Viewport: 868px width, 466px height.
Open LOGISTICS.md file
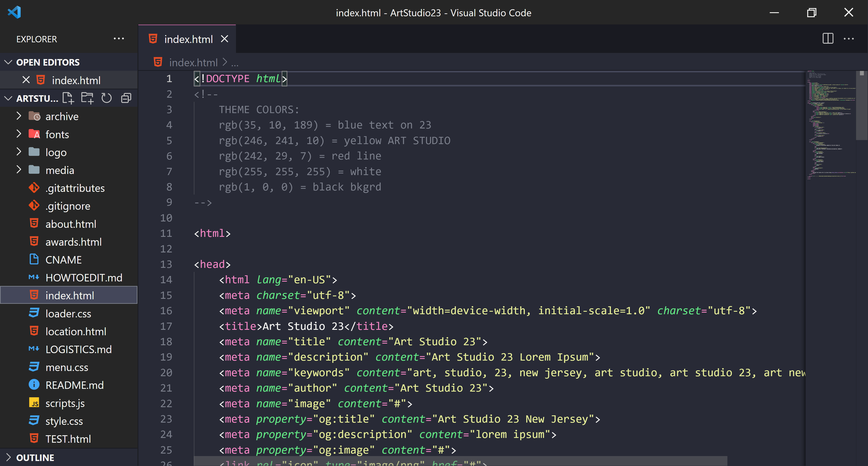[x=69, y=349]
